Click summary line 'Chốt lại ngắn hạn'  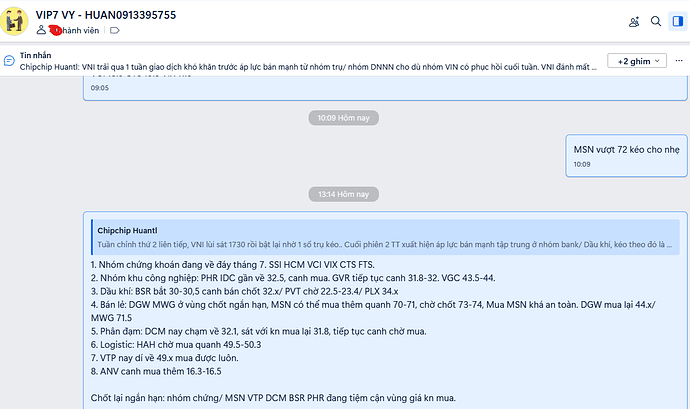click(273, 398)
